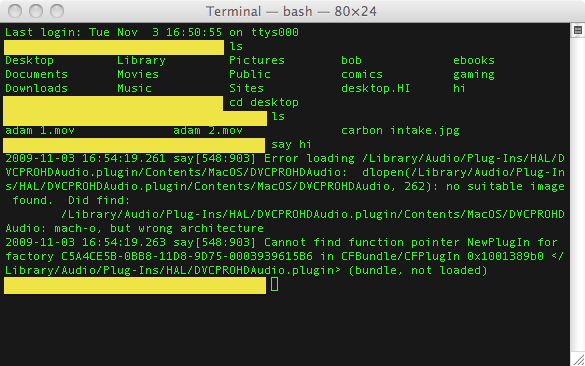Click the Documents folder entry
This screenshot has height=366, width=585.
(37, 74)
